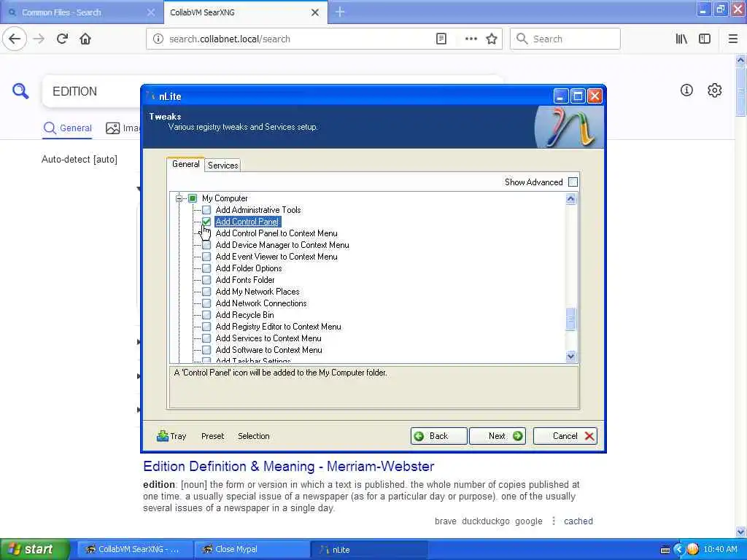The height and width of the screenshot is (560, 747).
Task: Select the General tab in nLite
Action: 186,164
